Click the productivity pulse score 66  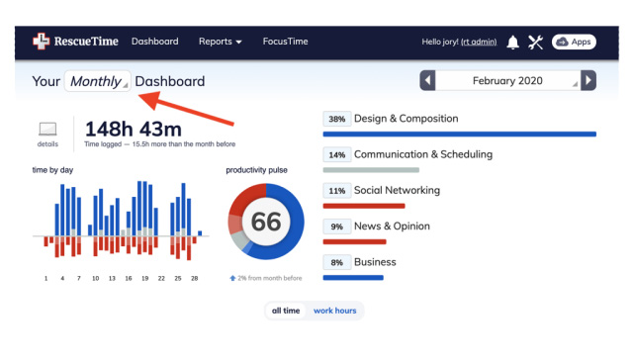point(266,222)
